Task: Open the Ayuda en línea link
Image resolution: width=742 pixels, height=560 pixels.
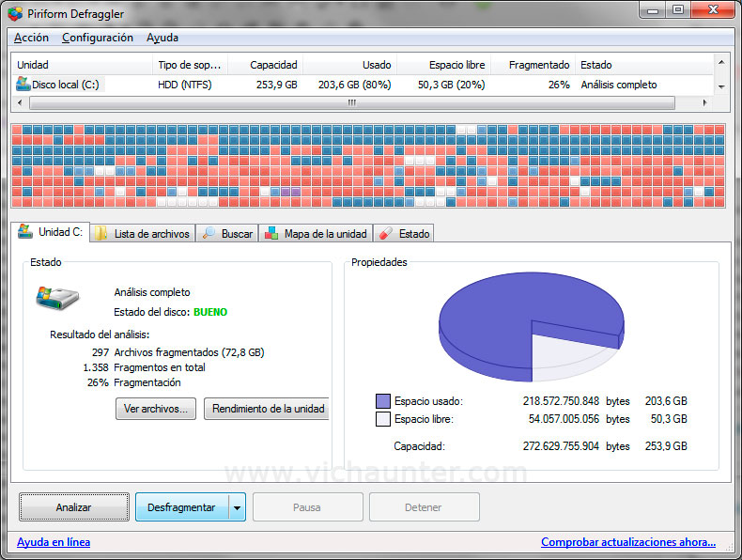Action: 54,542
